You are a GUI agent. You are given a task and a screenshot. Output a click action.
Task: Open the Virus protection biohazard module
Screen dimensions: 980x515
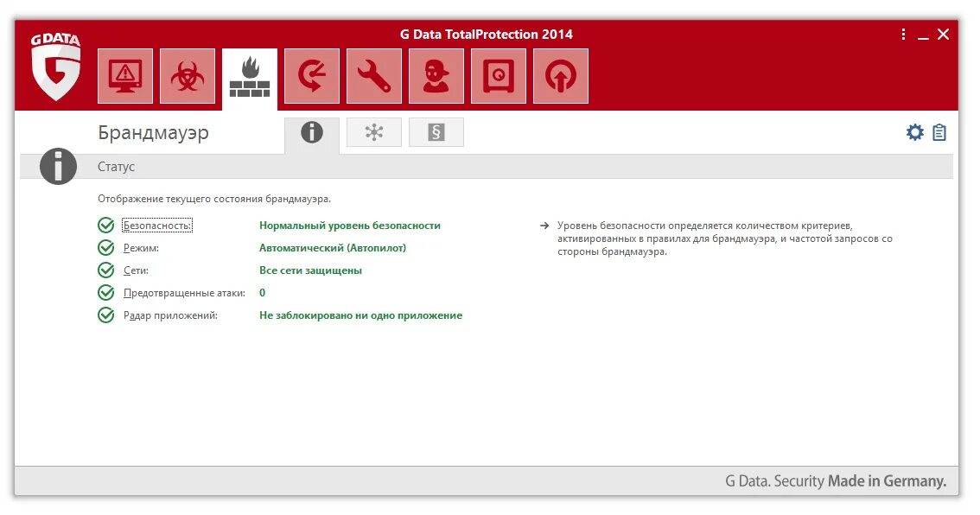coord(188,76)
